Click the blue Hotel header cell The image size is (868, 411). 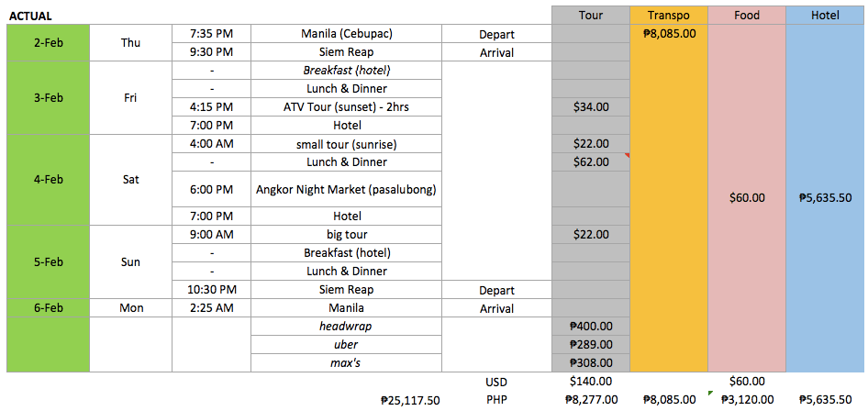coord(826,16)
